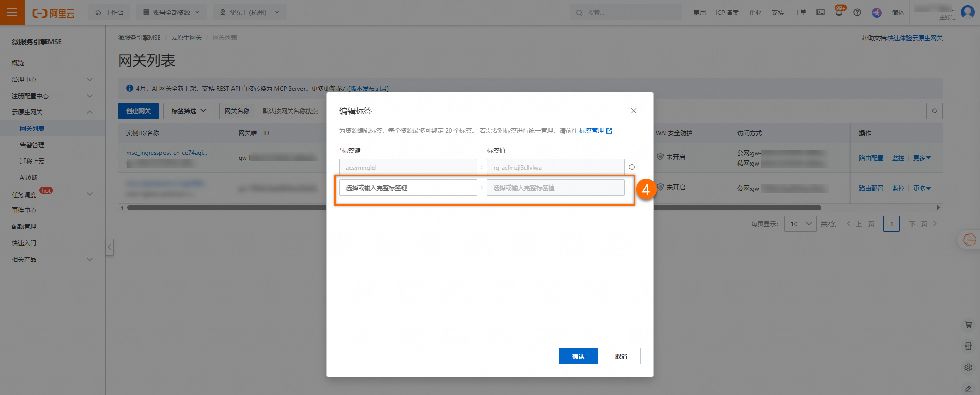Open 更多 menu in second gateway row
The image size is (980, 395).
click(922, 188)
